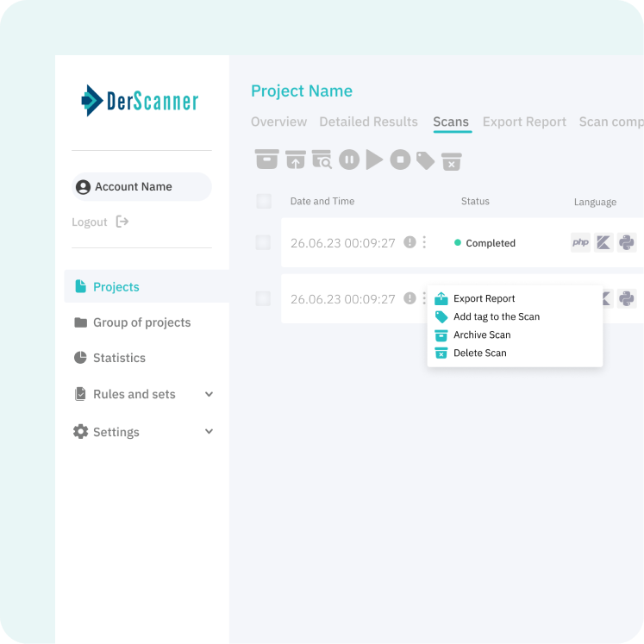Click the delete (box with X) toolbar icon
644x644 pixels.
[452, 161]
